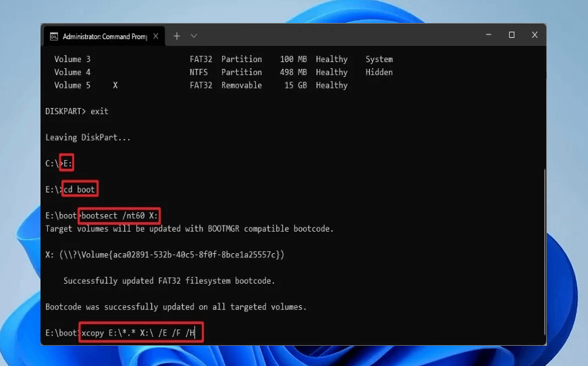Open a new terminal tab with plus icon
Image resolution: width=588 pixels, height=366 pixels.
click(x=177, y=36)
